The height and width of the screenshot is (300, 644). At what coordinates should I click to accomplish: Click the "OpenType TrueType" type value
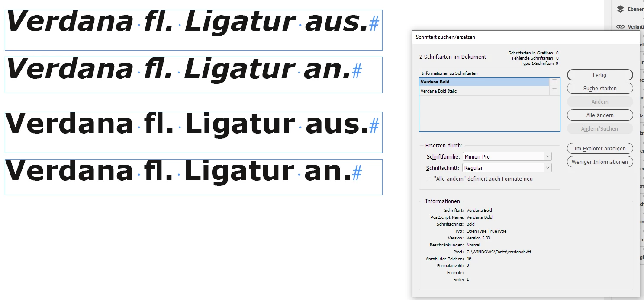coord(486,231)
